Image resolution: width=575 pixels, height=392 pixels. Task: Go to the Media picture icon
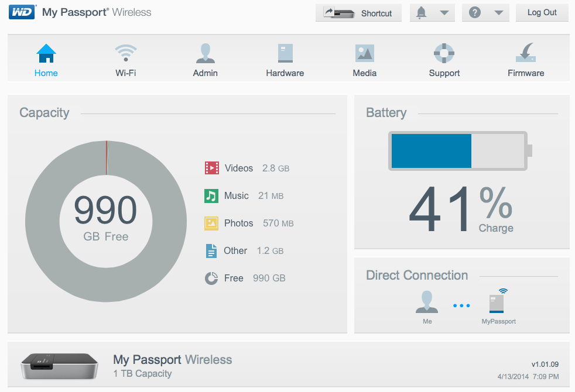click(364, 53)
